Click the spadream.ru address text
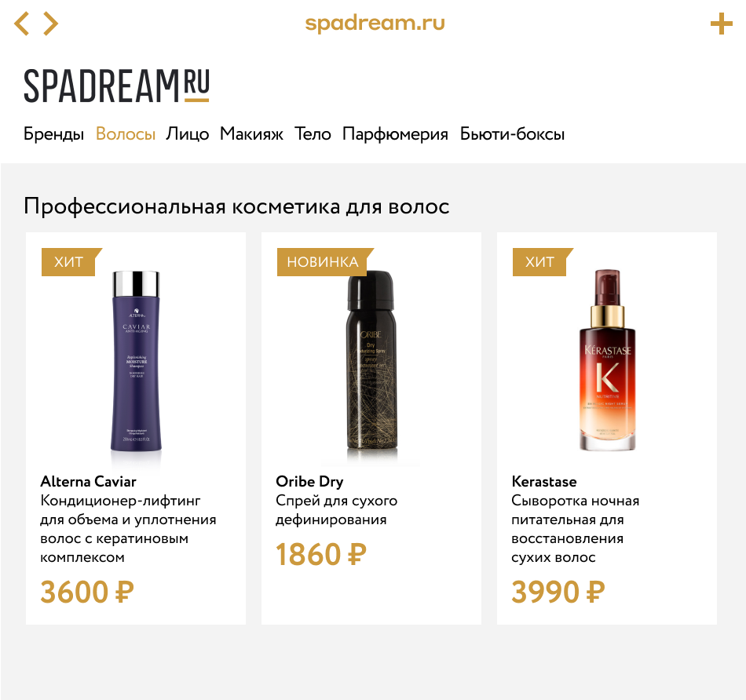 click(375, 24)
